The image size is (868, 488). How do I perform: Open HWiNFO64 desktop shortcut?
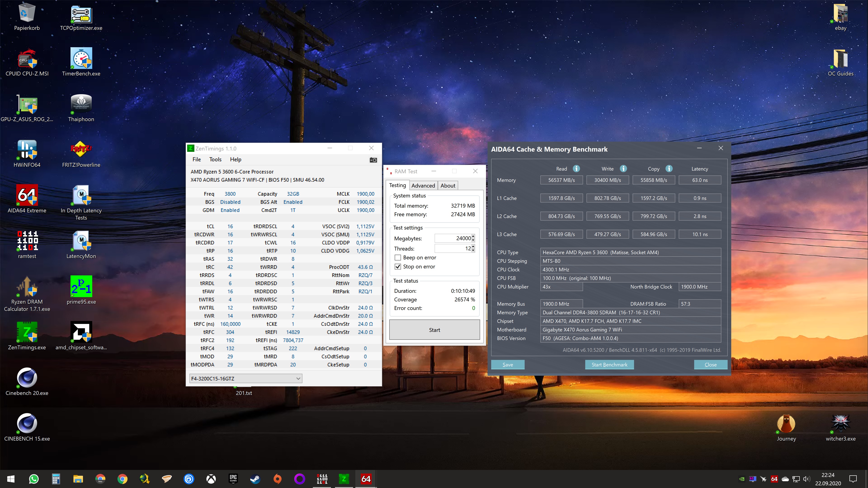pos(27,154)
